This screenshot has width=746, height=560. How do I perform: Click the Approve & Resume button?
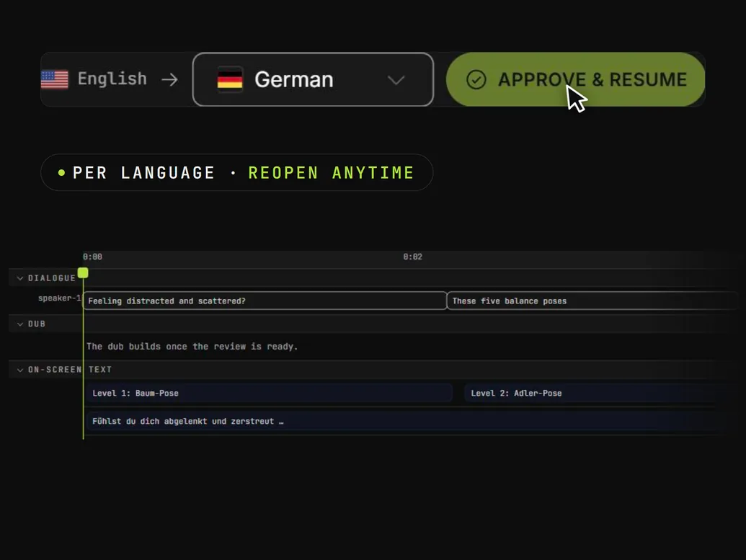coord(575,79)
